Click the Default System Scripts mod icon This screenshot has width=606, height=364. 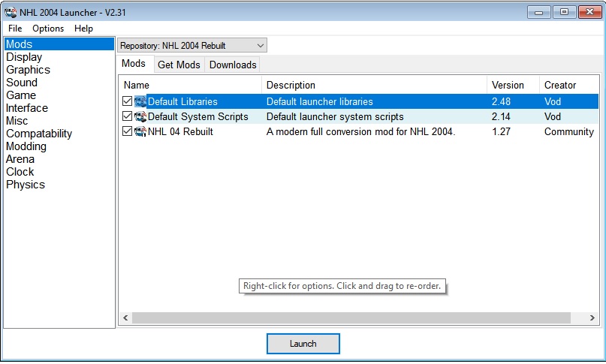140,116
